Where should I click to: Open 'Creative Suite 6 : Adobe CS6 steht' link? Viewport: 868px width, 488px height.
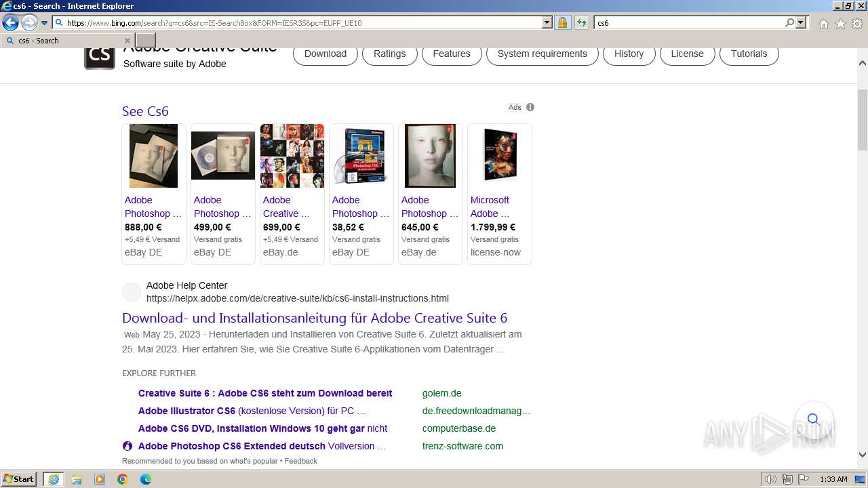265,393
